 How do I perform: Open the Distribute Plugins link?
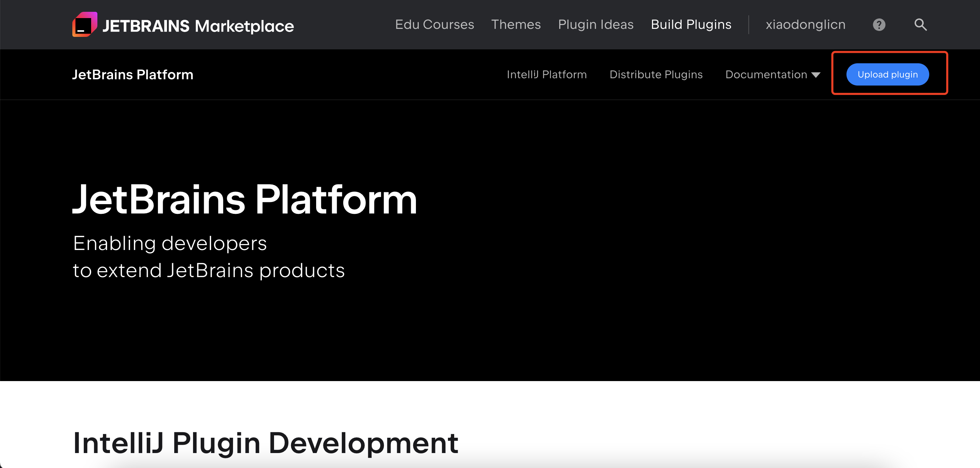click(656, 74)
